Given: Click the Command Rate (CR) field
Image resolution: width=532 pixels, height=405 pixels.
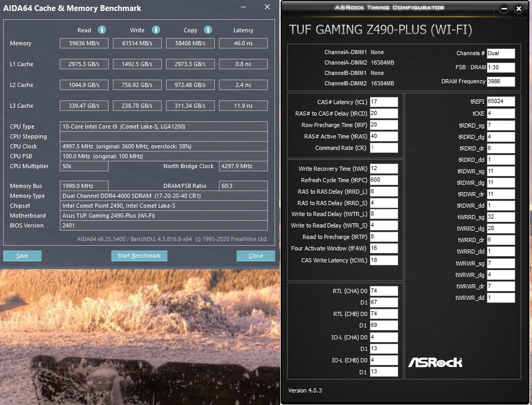Looking at the screenshot, I should click(384, 148).
